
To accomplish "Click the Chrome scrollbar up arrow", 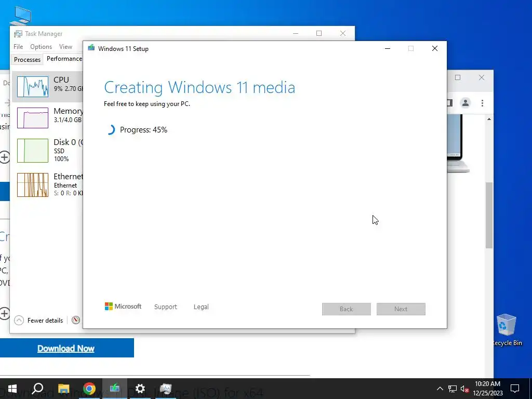I will tap(489, 119).
